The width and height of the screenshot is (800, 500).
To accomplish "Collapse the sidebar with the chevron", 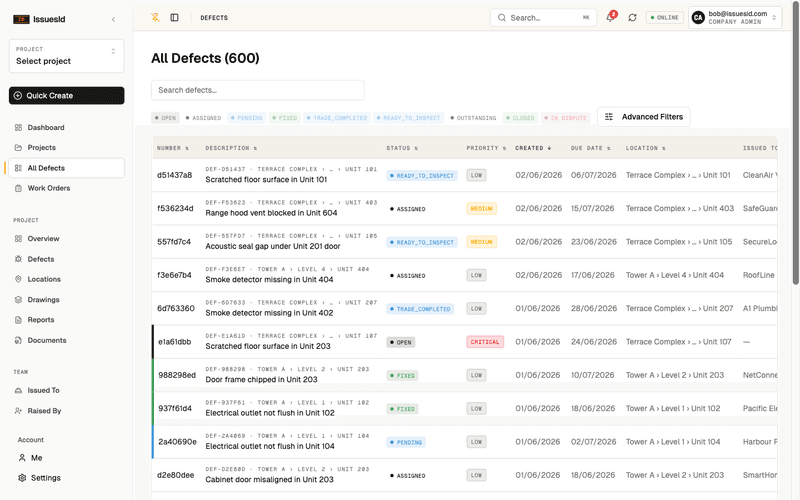I will pyautogui.click(x=113, y=19).
